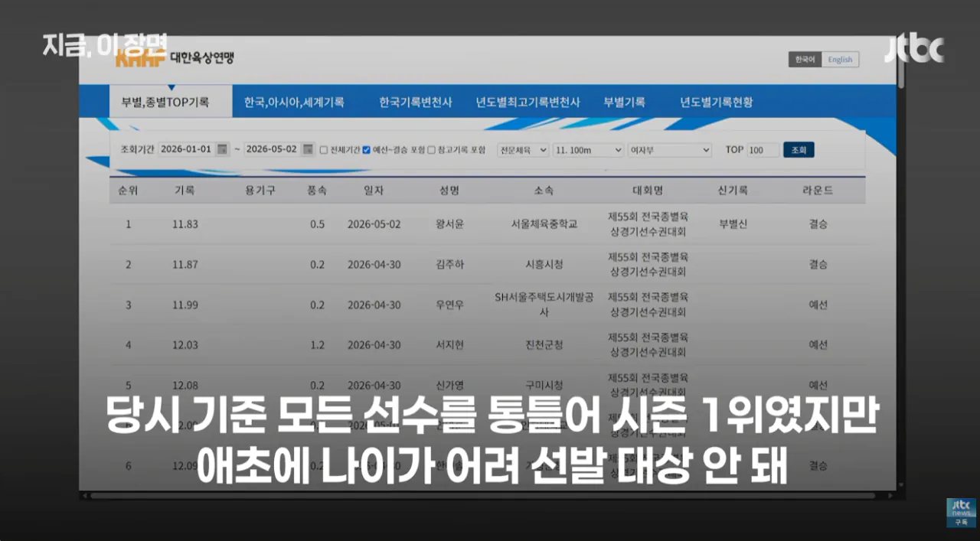
Task: Click the 기록 column header
Action: pyautogui.click(x=185, y=191)
